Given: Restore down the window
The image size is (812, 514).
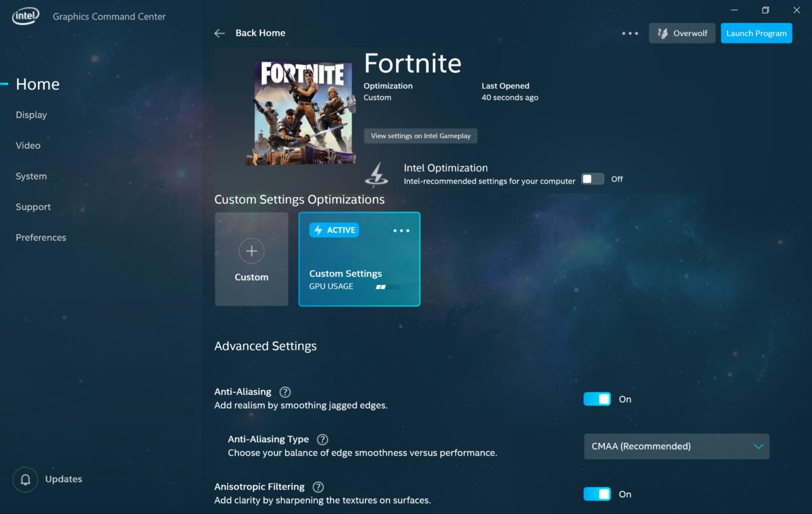Looking at the screenshot, I should 765,10.
